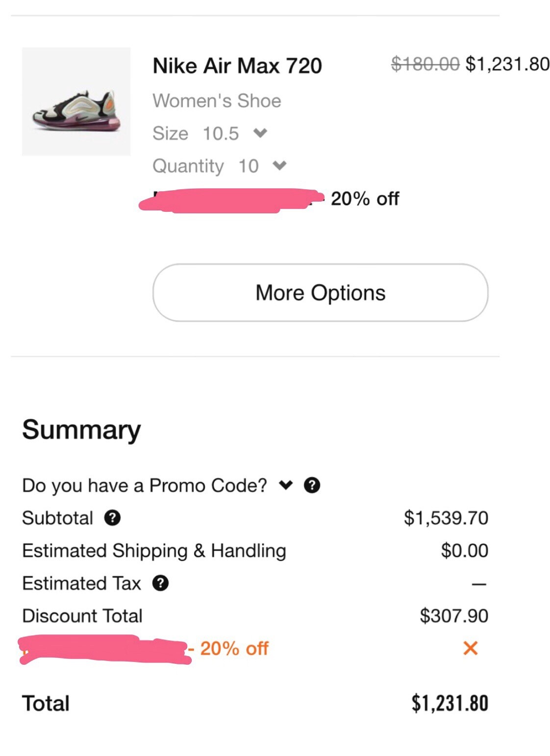
Task: Click the $1,231.80 item price
Action: point(506,63)
